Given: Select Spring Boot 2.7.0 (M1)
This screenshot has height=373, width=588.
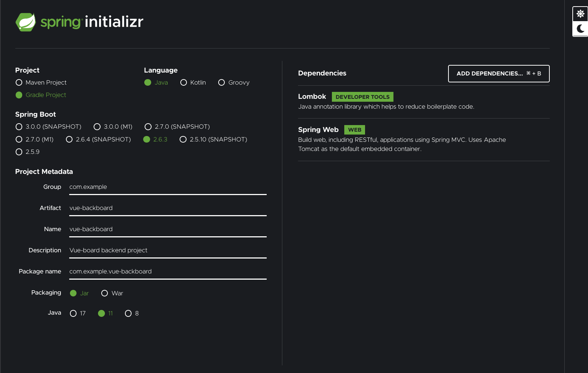Looking at the screenshot, I should tap(35, 139).
